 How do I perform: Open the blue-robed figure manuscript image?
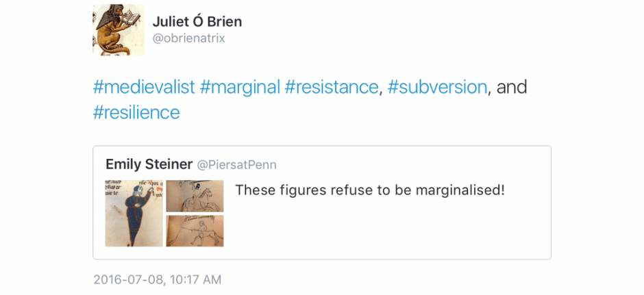(x=134, y=213)
